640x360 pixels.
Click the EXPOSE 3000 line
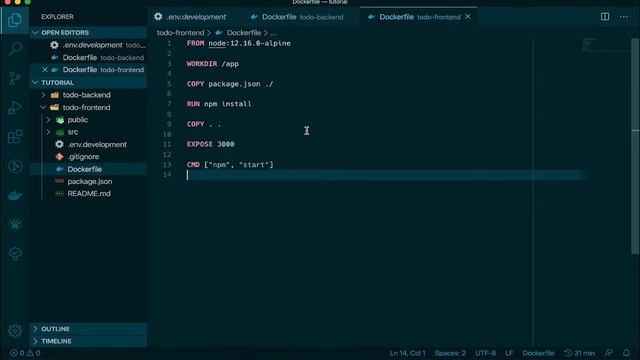pos(211,144)
